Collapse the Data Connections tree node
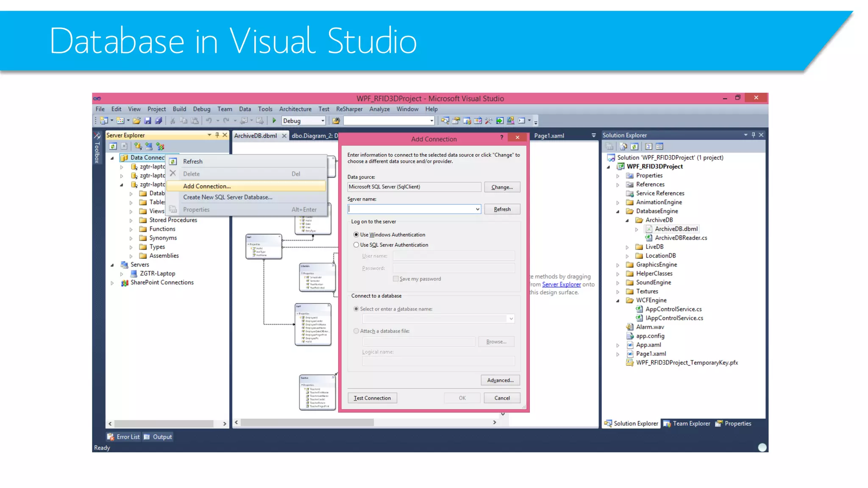The height and width of the screenshot is (488, 868). point(112,158)
